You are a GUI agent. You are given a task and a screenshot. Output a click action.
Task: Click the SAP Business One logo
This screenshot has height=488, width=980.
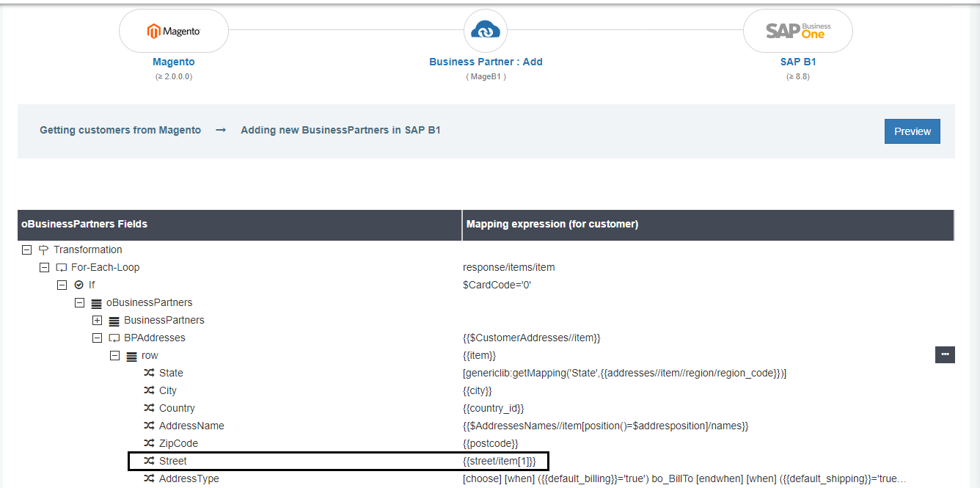coord(798,31)
